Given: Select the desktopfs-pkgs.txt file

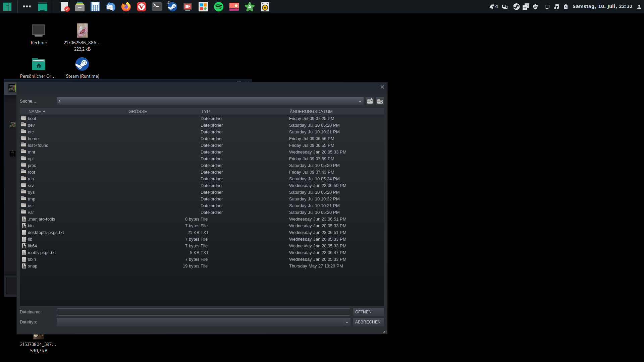Looking at the screenshot, I should coord(46,232).
